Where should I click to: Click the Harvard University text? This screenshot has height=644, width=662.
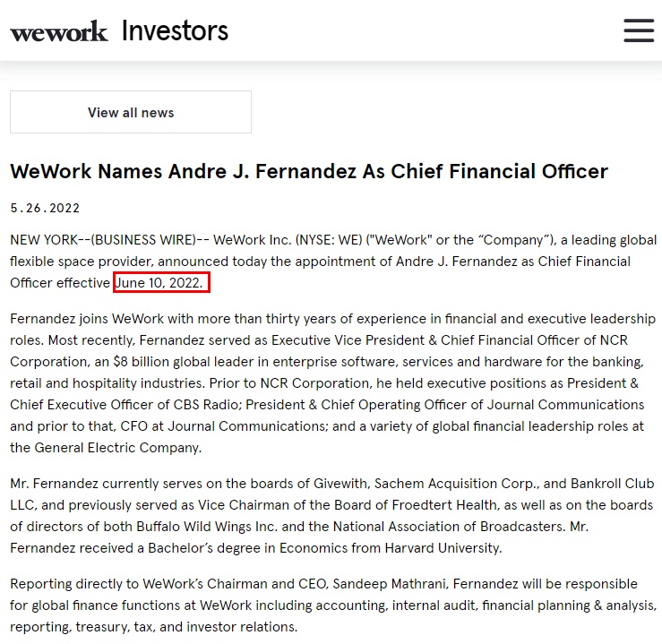tap(443, 548)
